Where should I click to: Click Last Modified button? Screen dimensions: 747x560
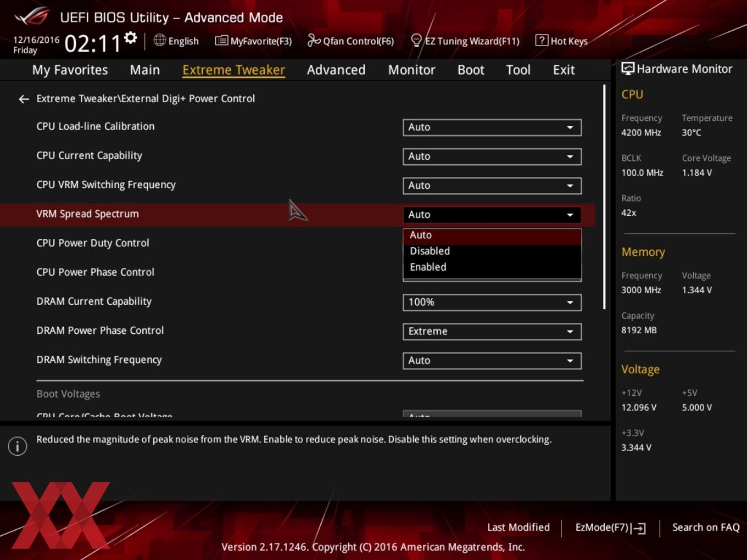click(x=518, y=527)
